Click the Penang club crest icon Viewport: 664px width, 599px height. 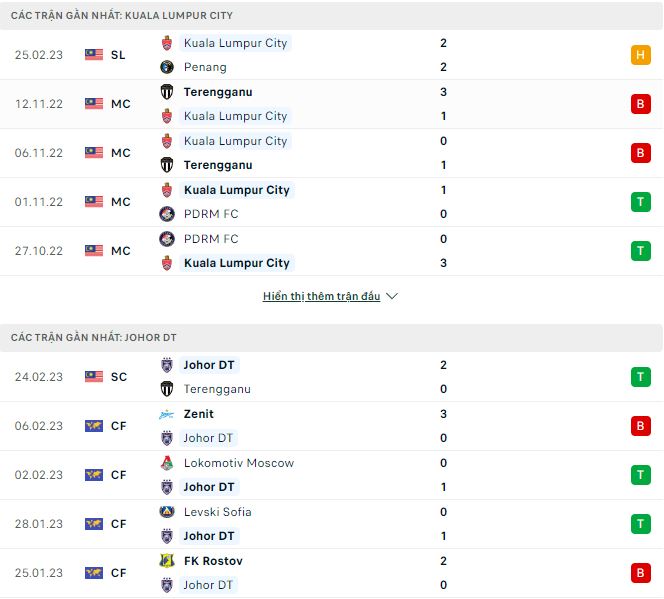pyautogui.click(x=167, y=67)
